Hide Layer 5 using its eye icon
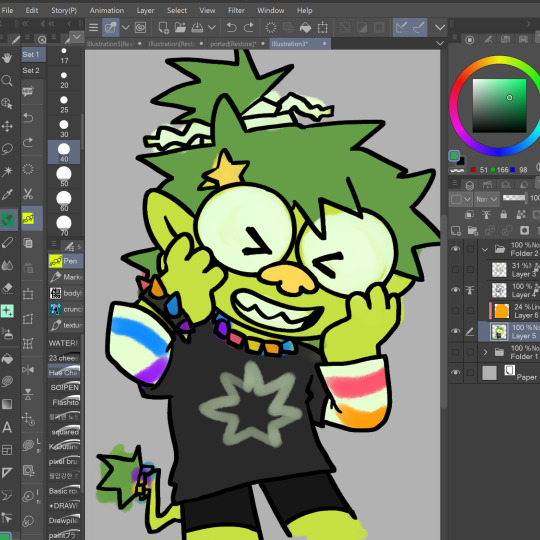Screen dimensions: 540x540 coord(455,331)
